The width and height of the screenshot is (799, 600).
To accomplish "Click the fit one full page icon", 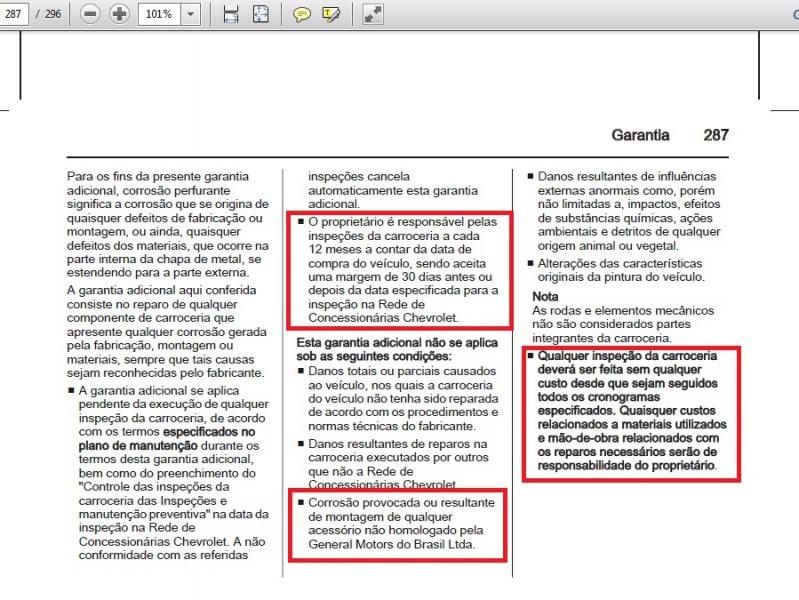I will pos(261,14).
